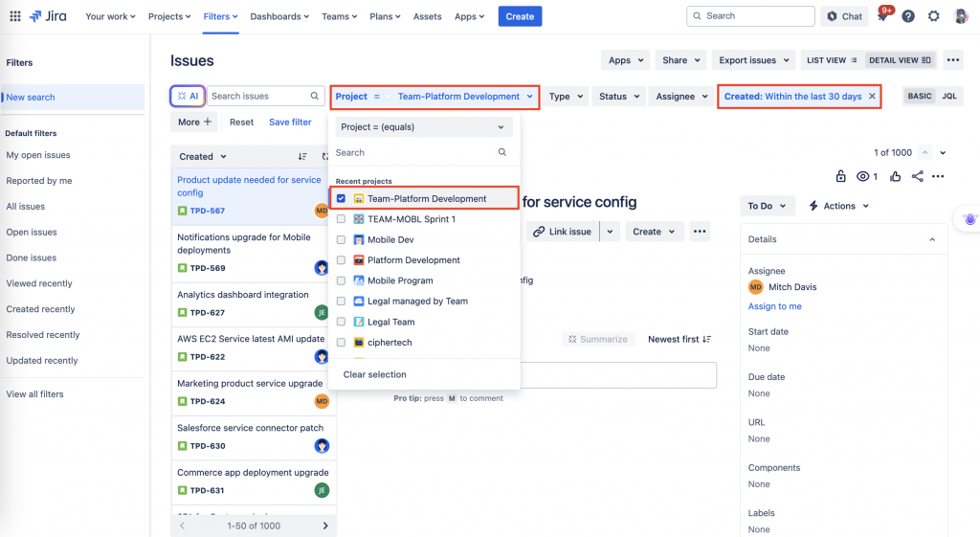
Task: Check the Legal Team project checkbox
Action: [341, 322]
